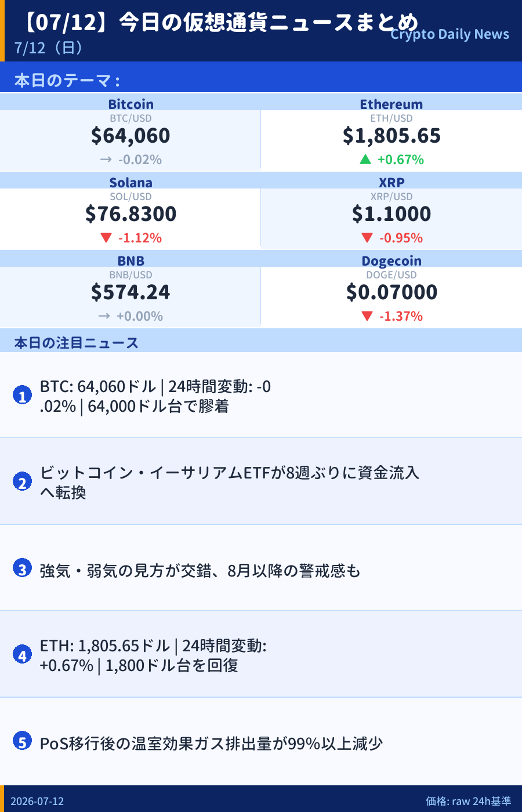522x812 pixels.
Task: Click Ethereum's green up-triangle indicator
Action: pos(365,159)
